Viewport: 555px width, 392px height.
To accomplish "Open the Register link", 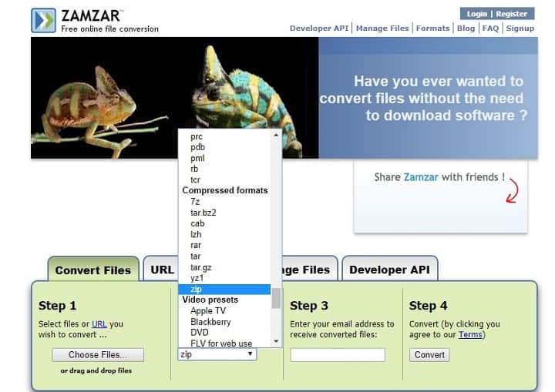I will click(x=511, y=14).
